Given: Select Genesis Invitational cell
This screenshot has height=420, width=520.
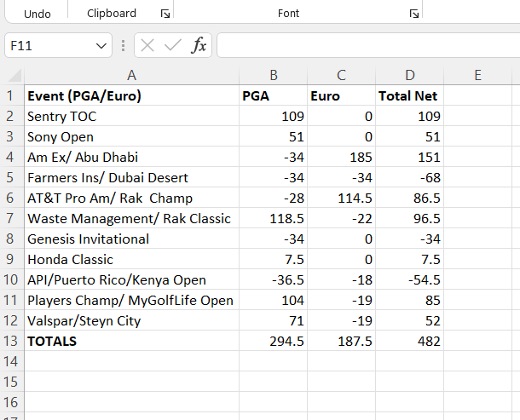Looking at the screenshot, I should [131, 239].
